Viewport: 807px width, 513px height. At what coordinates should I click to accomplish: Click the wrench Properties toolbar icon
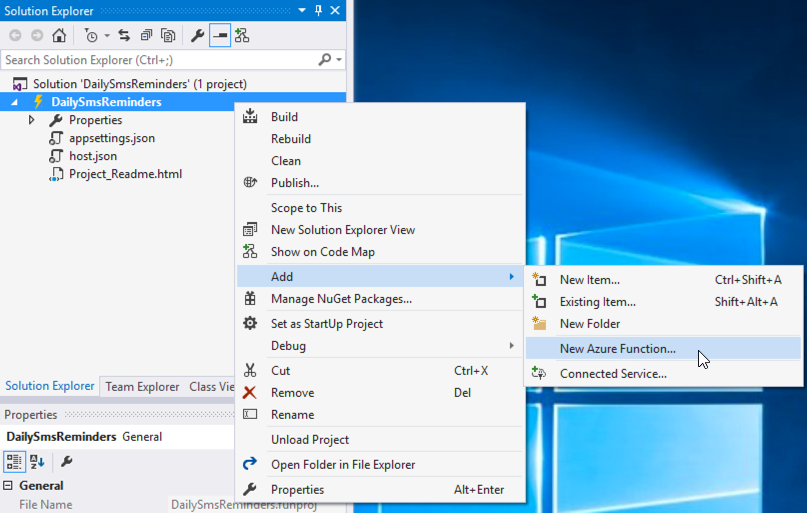click(198, 36)
